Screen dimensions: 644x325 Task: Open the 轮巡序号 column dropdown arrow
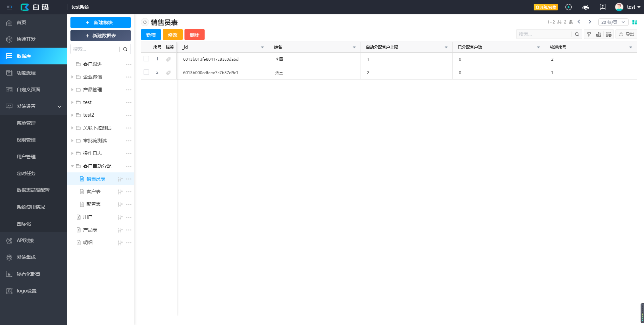tap(631, 47)
